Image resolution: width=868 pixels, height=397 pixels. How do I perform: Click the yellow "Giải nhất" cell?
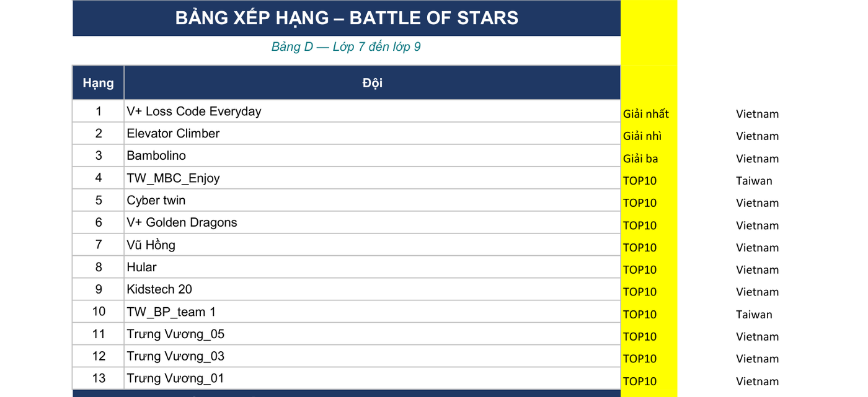(x=649, y=114)
